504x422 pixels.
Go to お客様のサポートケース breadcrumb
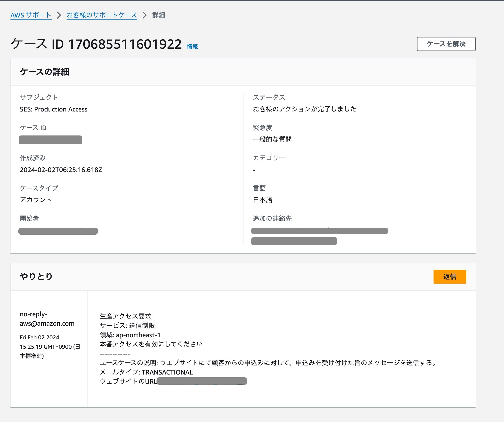[x=102, y=15]
